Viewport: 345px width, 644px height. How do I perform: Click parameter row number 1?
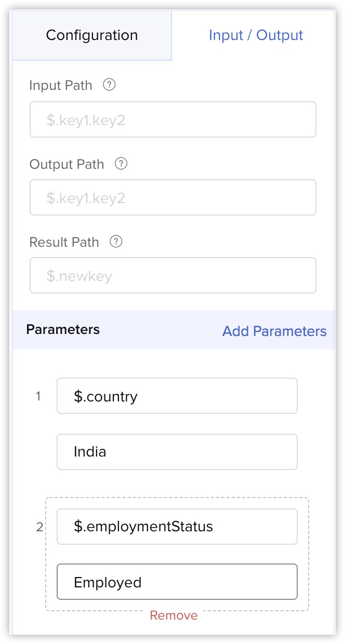click(38, 396)
